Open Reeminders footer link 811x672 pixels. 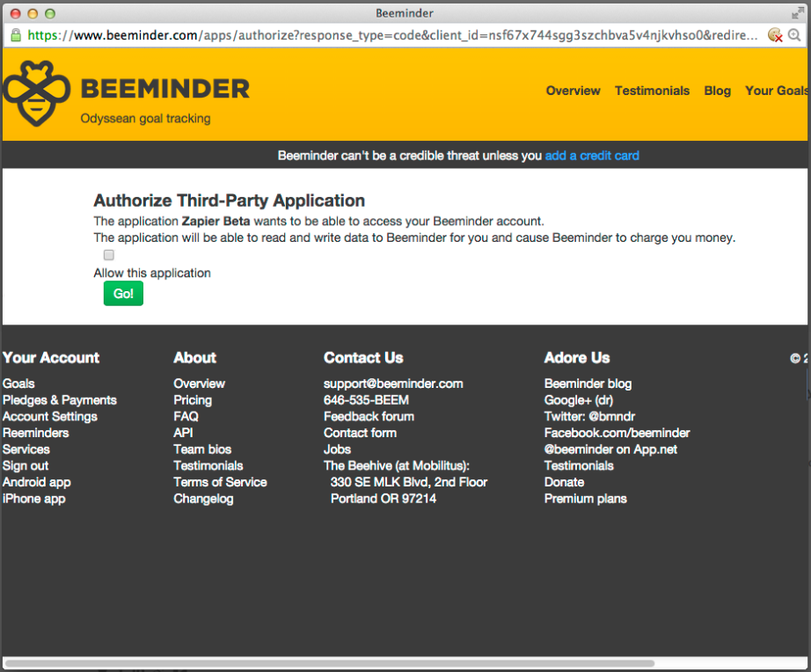click(36, 433)
